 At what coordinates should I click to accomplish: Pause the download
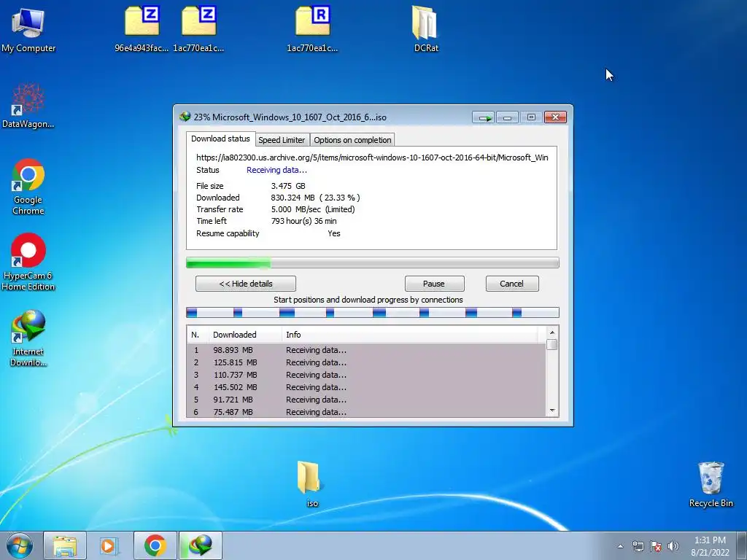tap(434, 284)
